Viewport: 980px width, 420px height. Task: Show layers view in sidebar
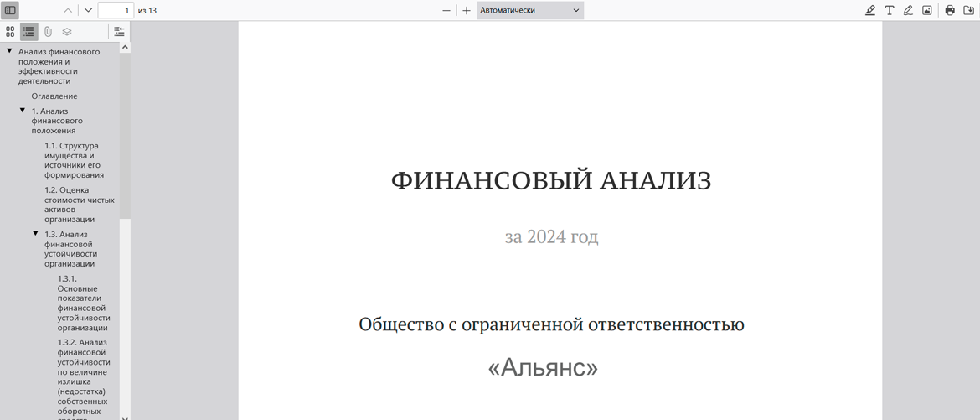(x=67, y=32)
